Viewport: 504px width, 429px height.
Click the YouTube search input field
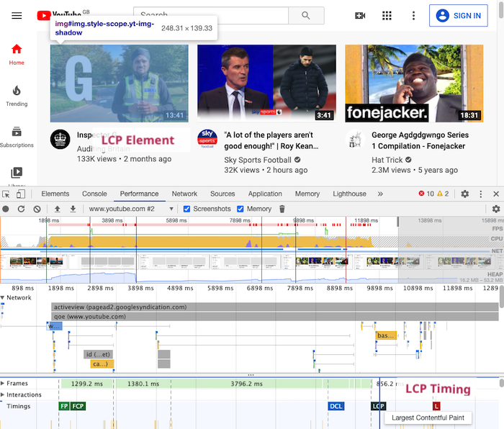pyautogui.click(x=211, y=15)
